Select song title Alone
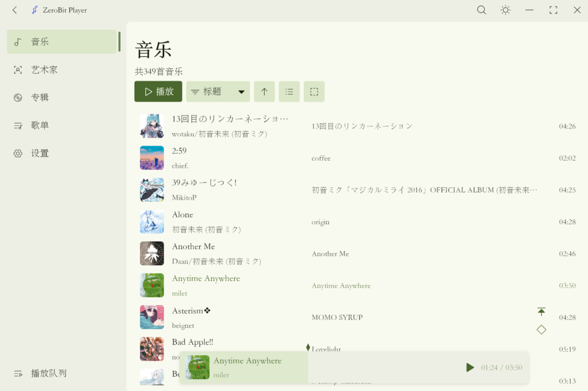Viewport: 588px width, 391px height. pos(182,215)
